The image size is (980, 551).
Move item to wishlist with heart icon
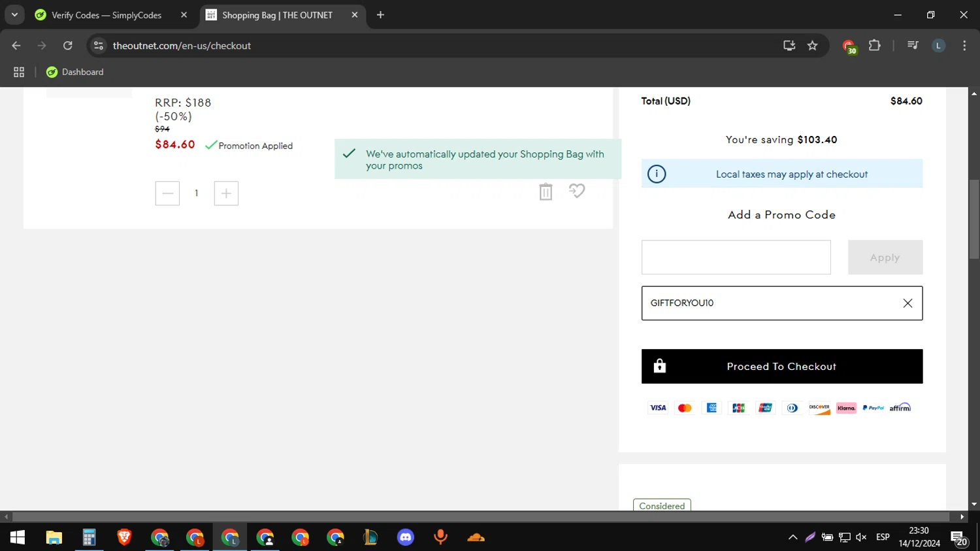pyautogui.click(x=577, y=191)
